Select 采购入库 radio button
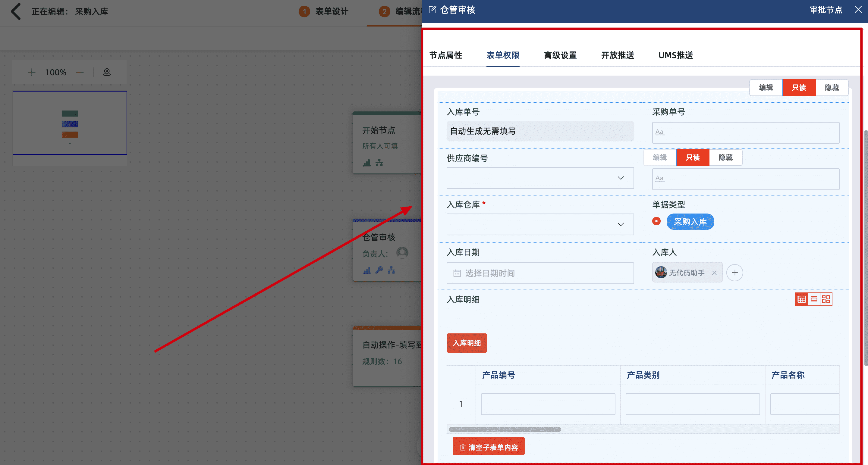This screenshot has height=465, width=868. pyautogui.click(x=656, y=221)
